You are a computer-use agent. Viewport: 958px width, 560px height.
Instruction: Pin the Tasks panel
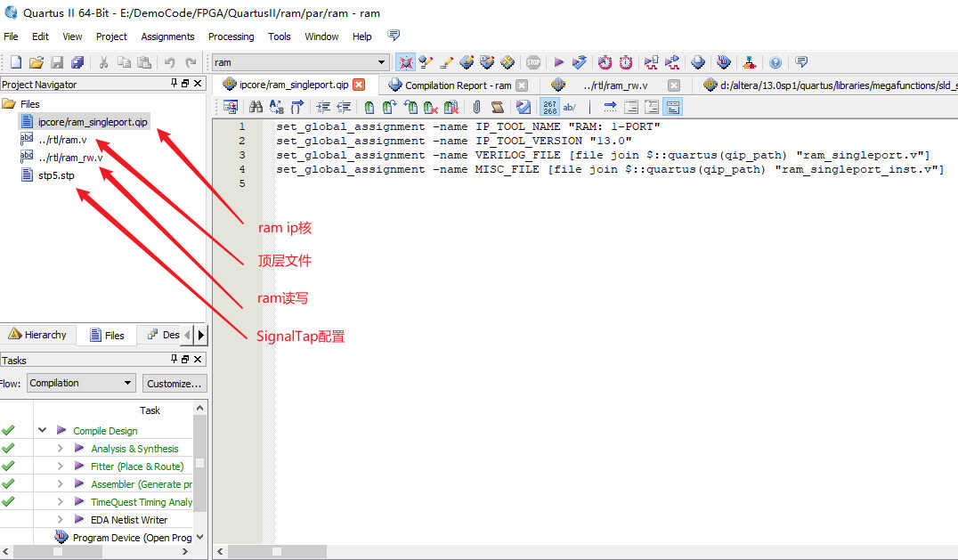(x=175, y=359)
